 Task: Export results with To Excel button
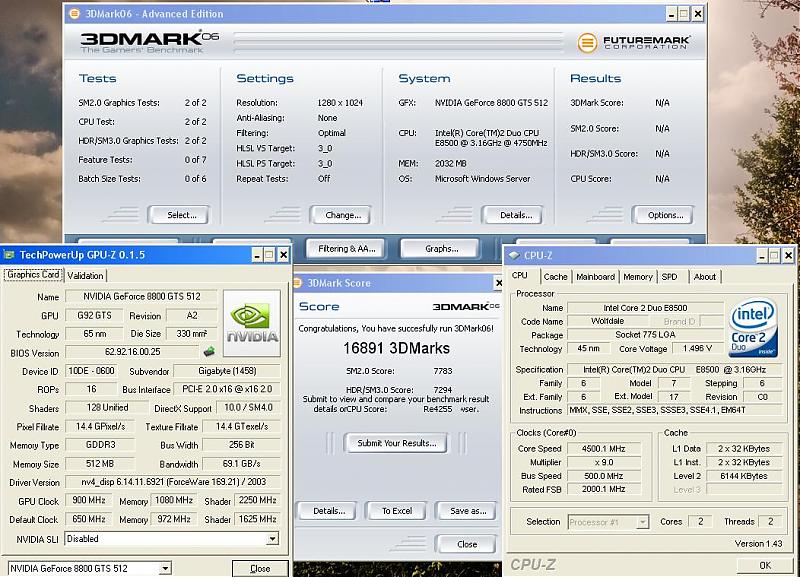point(396,511)
